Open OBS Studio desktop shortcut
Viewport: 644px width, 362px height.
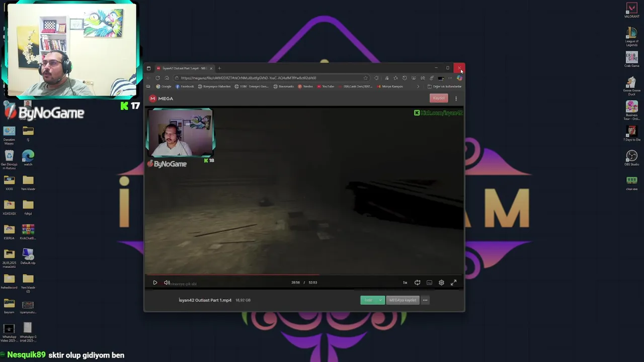point(632,158)
